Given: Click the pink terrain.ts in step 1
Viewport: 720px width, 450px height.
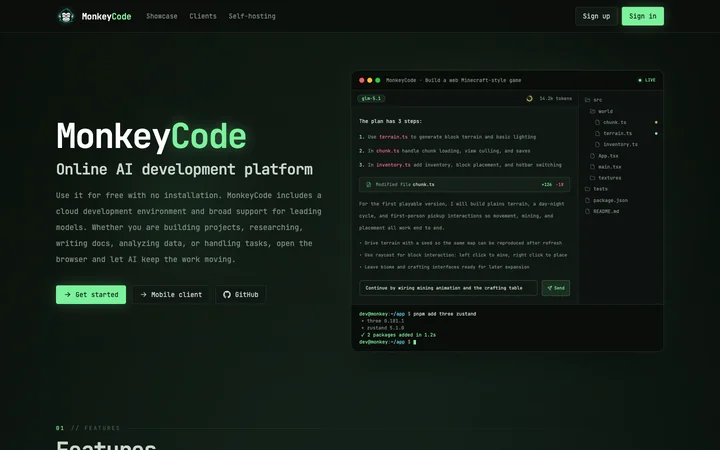Looking at the screenshot, I should 394,137.
